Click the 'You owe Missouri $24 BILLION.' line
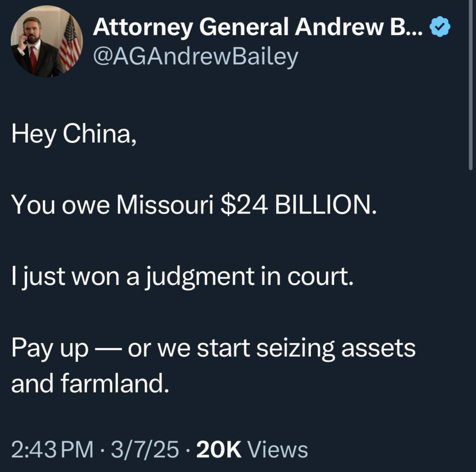The width and height of the screenshot is (476, 472). pos(194,205)
